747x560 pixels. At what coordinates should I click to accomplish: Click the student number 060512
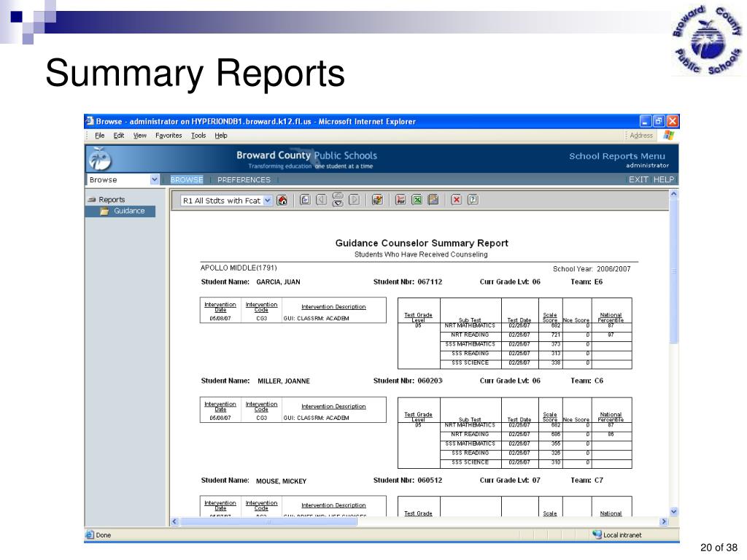pyautogui.click(x=430, y=480)
